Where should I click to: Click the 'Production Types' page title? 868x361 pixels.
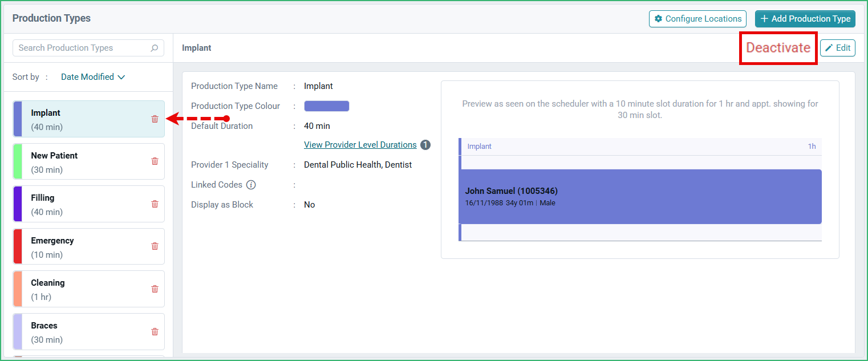pyautogui.click(x=51, y=18)
